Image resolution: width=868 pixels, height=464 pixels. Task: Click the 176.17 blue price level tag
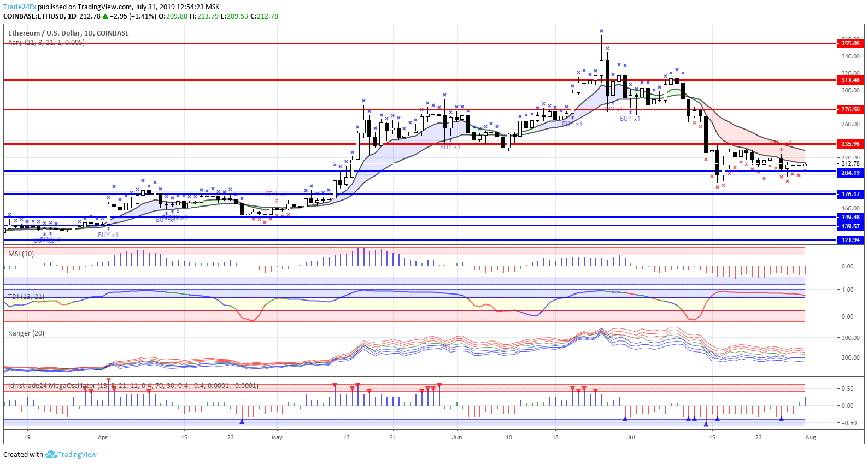point(850,194)
